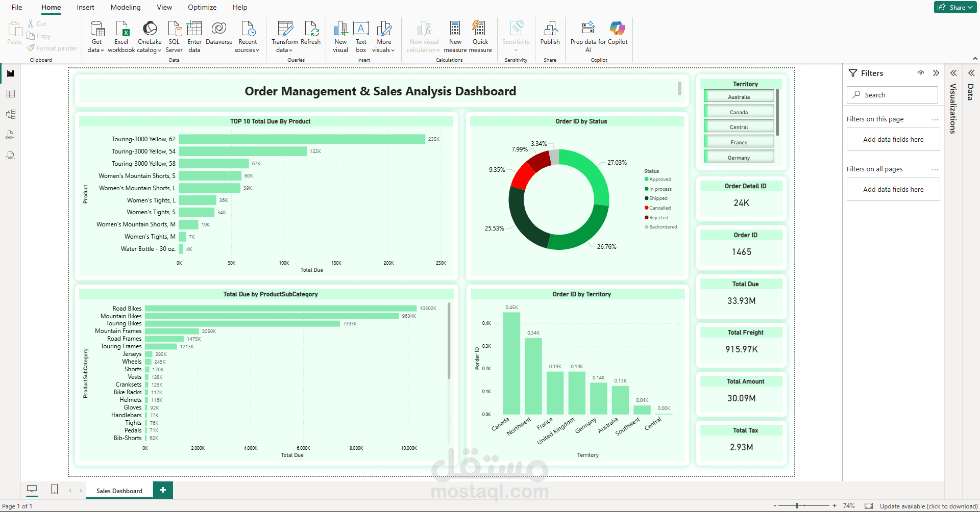Open options for Filters on all pages

(x=935, y=169)
